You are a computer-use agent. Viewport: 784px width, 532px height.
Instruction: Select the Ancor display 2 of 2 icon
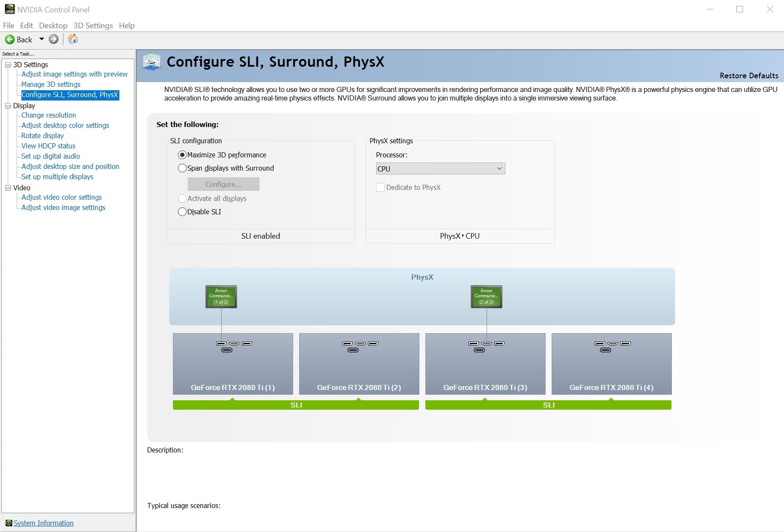486,296
